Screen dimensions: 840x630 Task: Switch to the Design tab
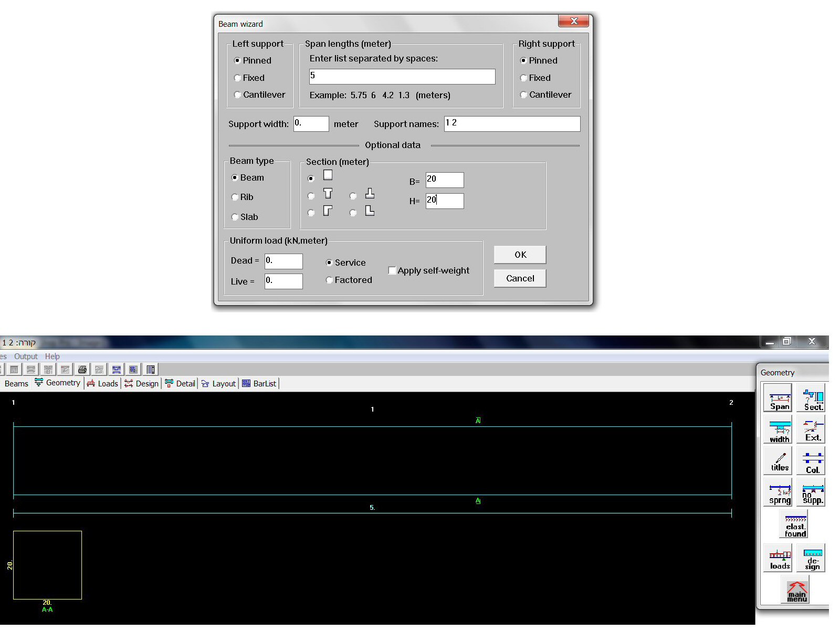[x=141, y=383]
